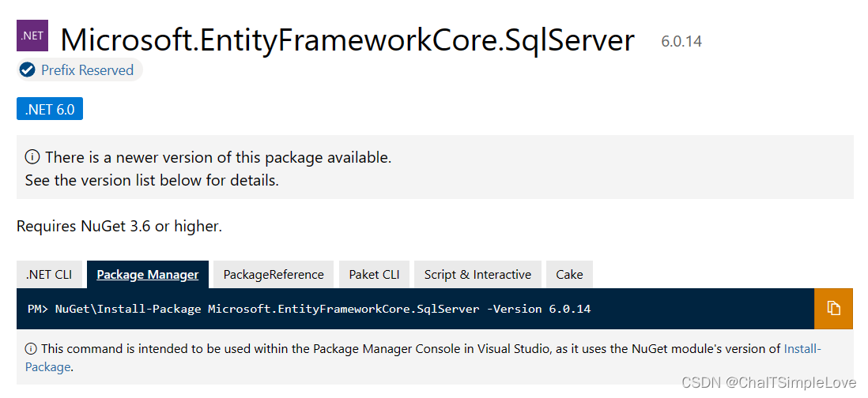This screenshot has width=868, height=398.
Task: Switch to the .NET CLI tab
Action: [49, 275]
